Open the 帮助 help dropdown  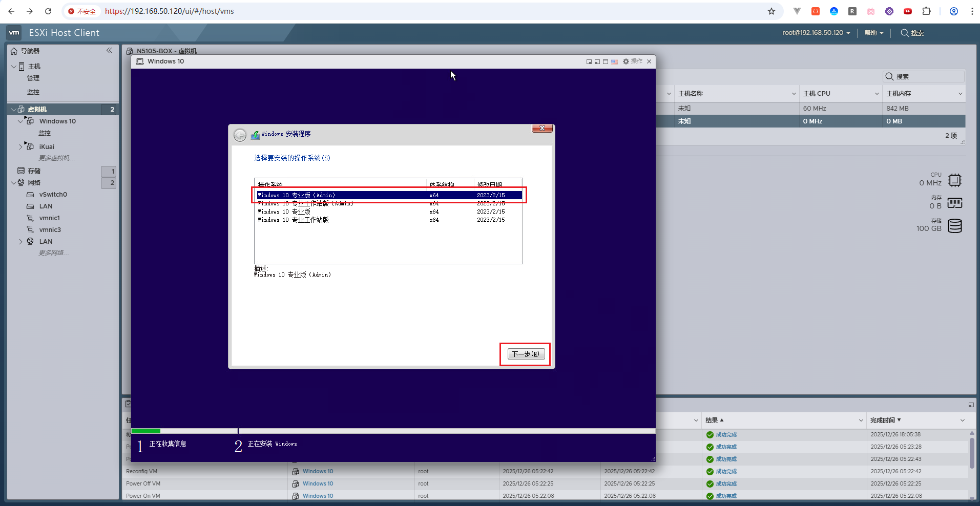click(x=873, y=33)
